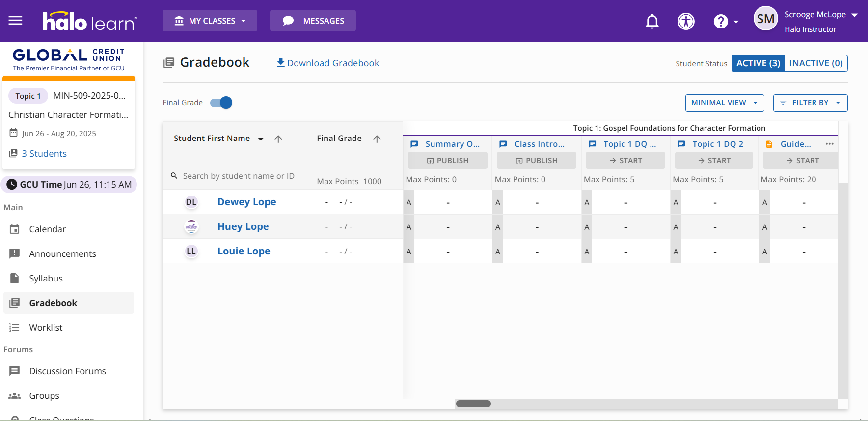The image size is (868, 421).
Task: Click Huey Lope's profile avatar
Action: pos(191,226)
